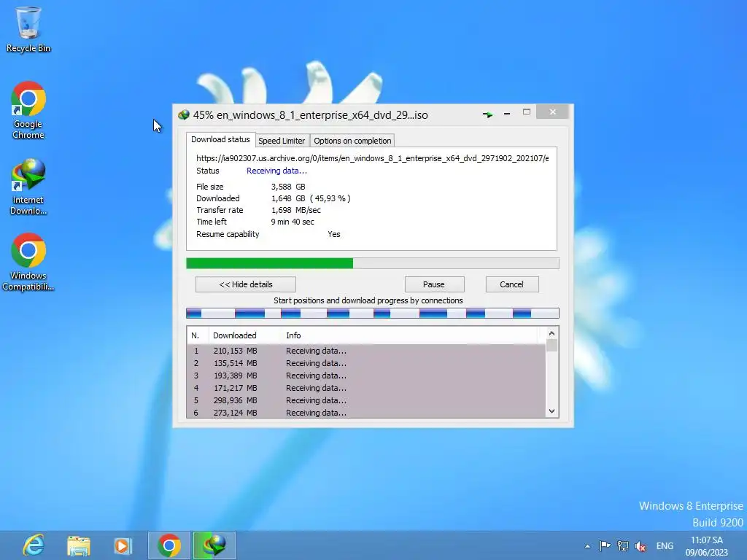747x560 pixels.
Task: Click the ENG language indicator
Action: [665, 545]
